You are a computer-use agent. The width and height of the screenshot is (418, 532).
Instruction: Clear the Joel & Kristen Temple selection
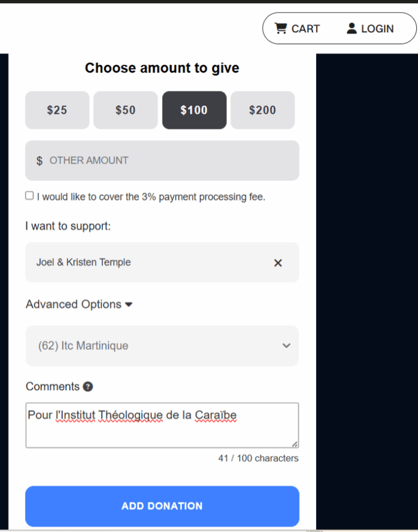point(278,263)
